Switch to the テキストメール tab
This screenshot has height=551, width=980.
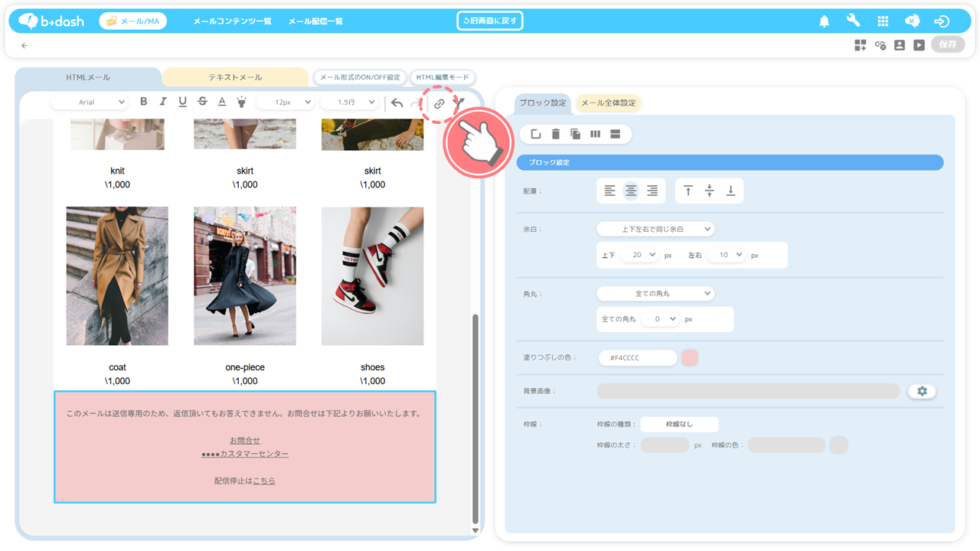tap(235, 77)
